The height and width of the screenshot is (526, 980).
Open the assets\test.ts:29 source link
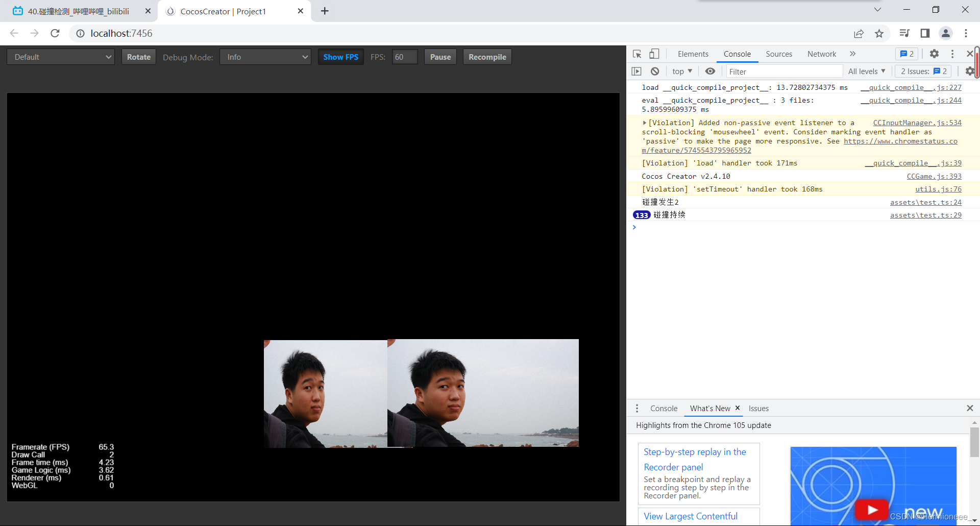926,215
